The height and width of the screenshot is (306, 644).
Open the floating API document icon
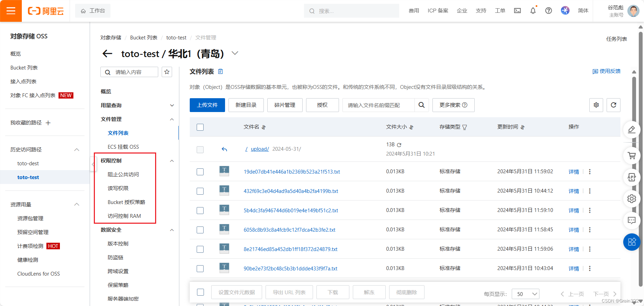pyautogui.click(x=632, y=177)
